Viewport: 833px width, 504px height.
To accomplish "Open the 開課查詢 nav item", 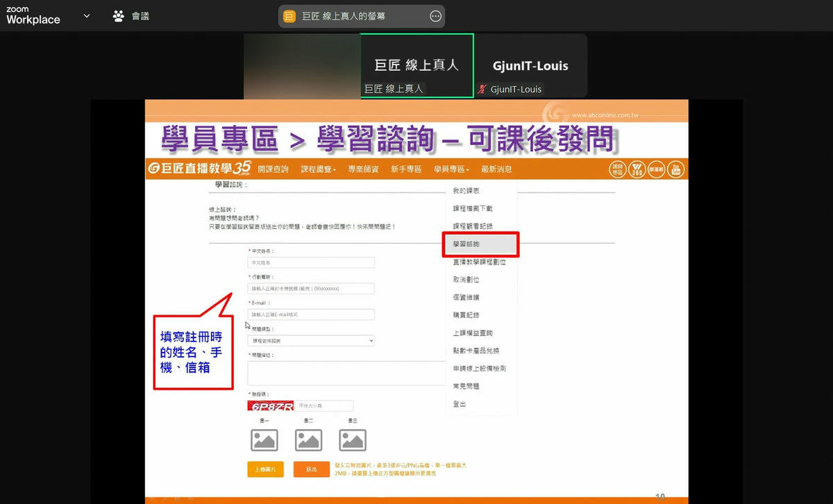I will pyautogui.click(x=273, y=169).
